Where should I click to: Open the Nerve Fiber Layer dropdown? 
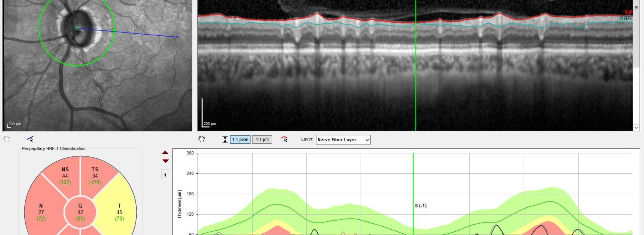(x=343, y=140)
